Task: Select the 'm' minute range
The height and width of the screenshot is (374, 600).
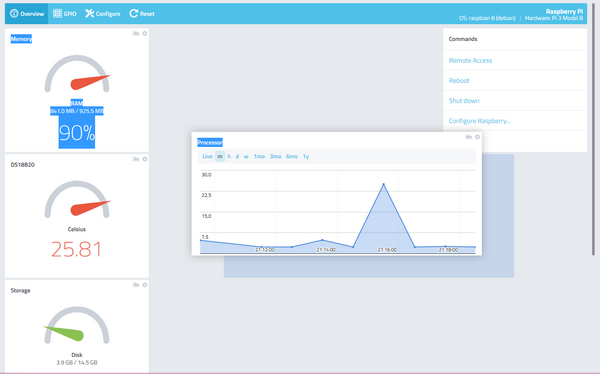Action: click(220, 156)
